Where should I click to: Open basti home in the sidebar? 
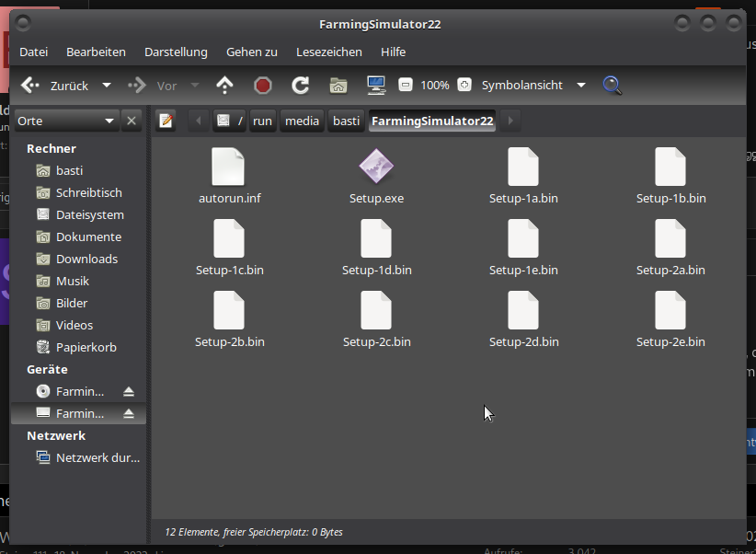(78, 171)
